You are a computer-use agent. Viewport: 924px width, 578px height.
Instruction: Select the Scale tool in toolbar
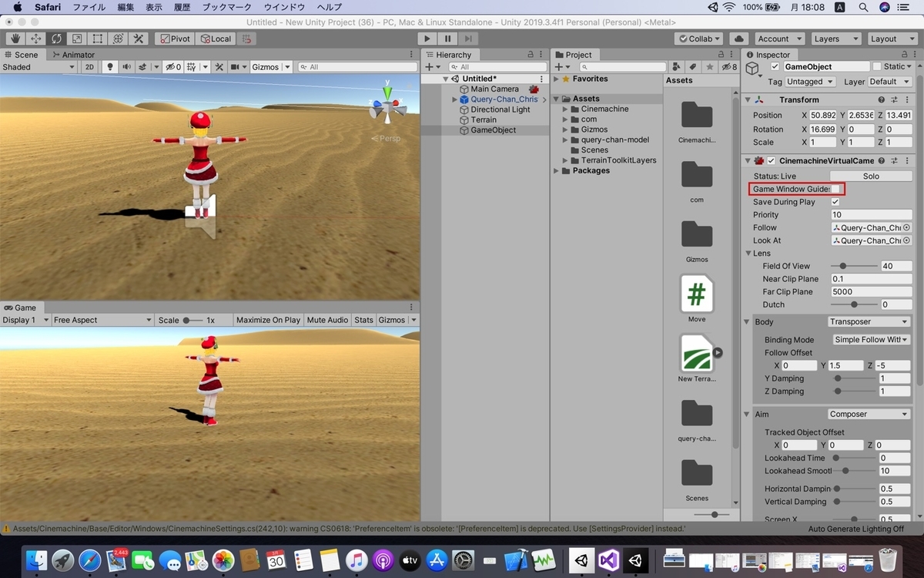click(77, 39)
